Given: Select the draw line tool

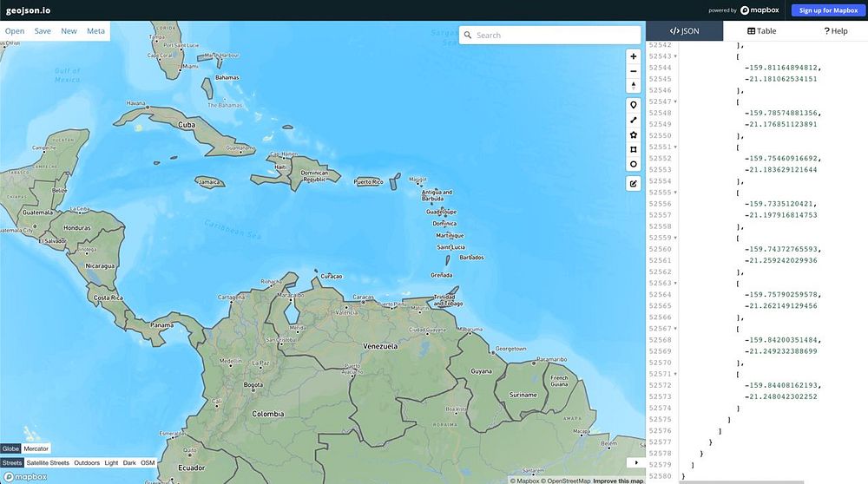Looking at the screenshot, I should (634, 120).
